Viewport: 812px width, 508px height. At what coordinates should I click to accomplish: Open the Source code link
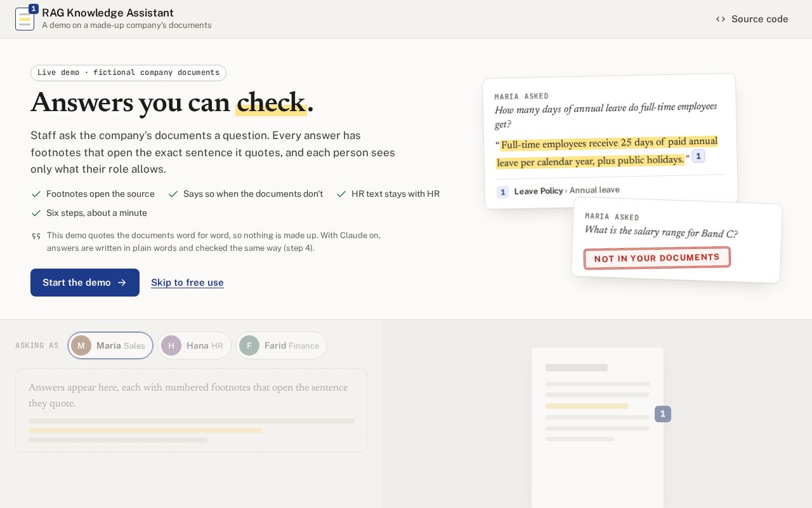[x=752, y=19]
